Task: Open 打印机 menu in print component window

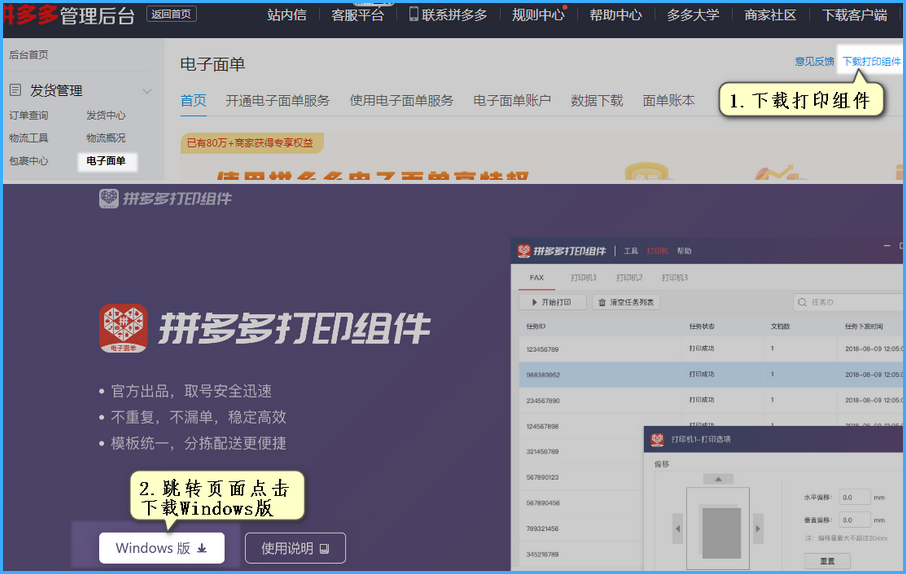Action: pos(658,251)
